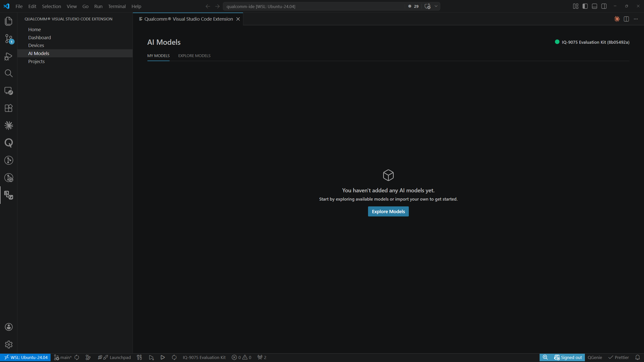The height and width of the screenshot is (362, 644).
Task: Open the Edit menu
Action: (x=32, y=6)
